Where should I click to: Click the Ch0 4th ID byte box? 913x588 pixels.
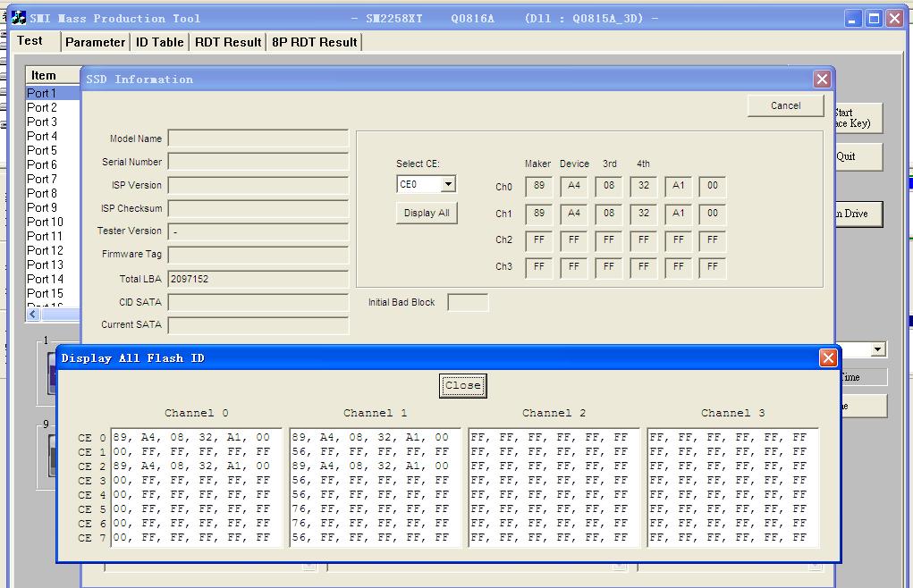[644, 186]
